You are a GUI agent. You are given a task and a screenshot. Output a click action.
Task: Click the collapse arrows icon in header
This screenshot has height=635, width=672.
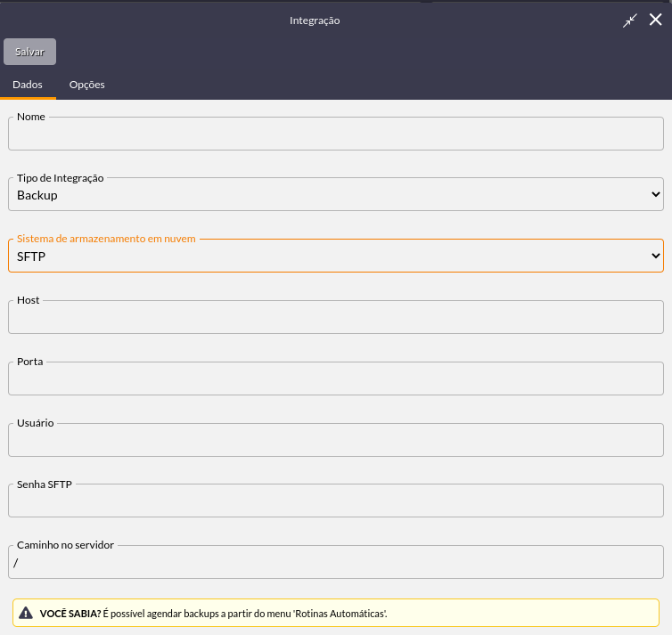point(629,20)
